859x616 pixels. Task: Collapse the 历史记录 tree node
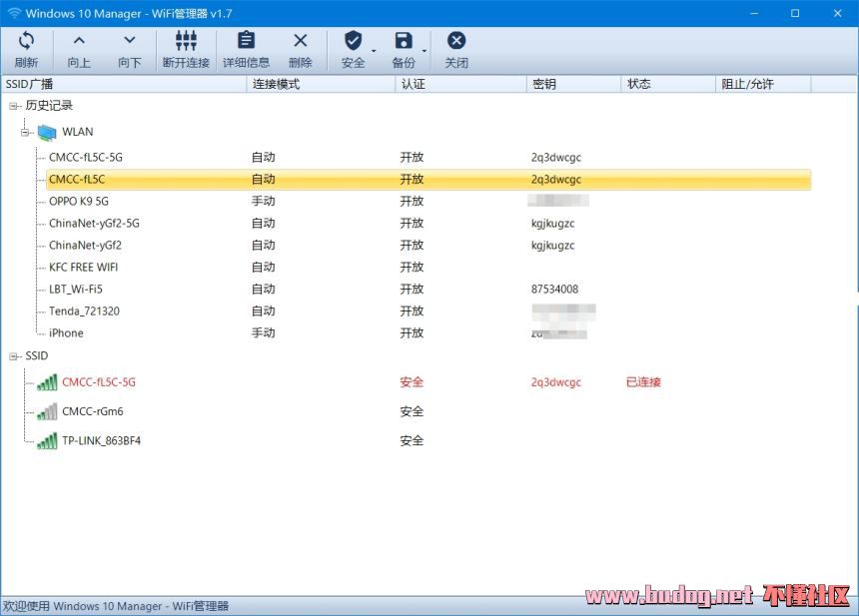pos(13,106)
